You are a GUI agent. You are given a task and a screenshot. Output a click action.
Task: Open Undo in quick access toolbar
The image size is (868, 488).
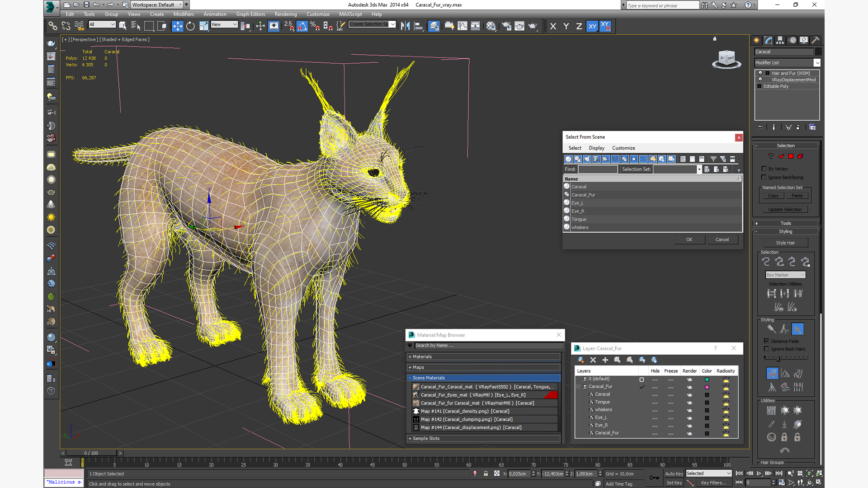point(96,5)
